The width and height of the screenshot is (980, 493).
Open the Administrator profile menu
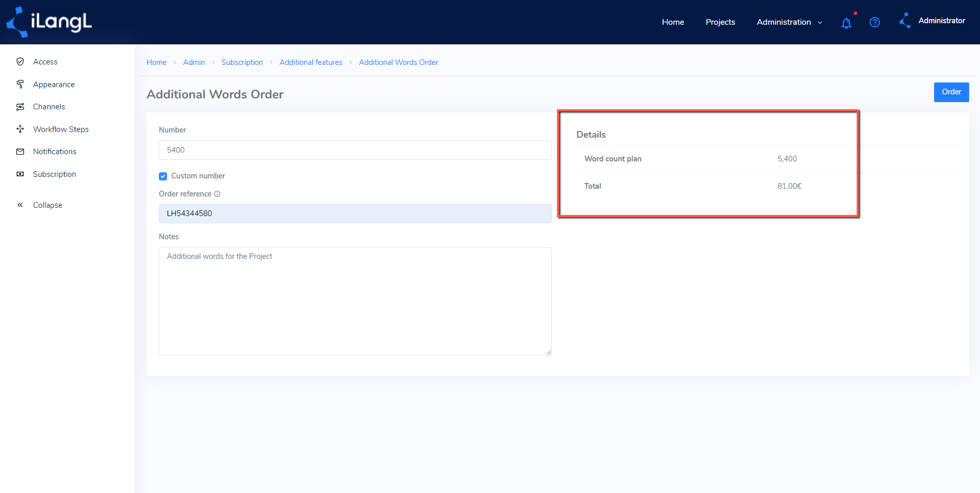pyautogui.click(x=932, y=21)
